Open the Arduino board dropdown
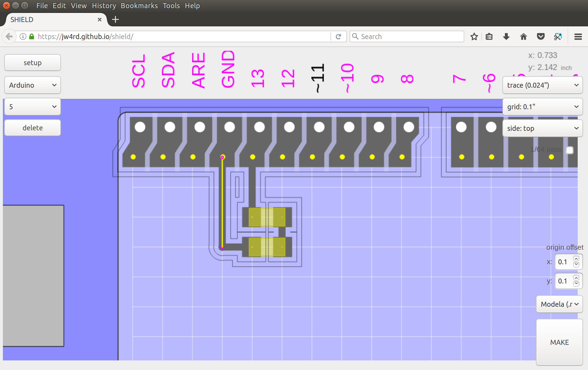This screenshot has width=588, height=370. pyautogui.click(x=33, y=85)
